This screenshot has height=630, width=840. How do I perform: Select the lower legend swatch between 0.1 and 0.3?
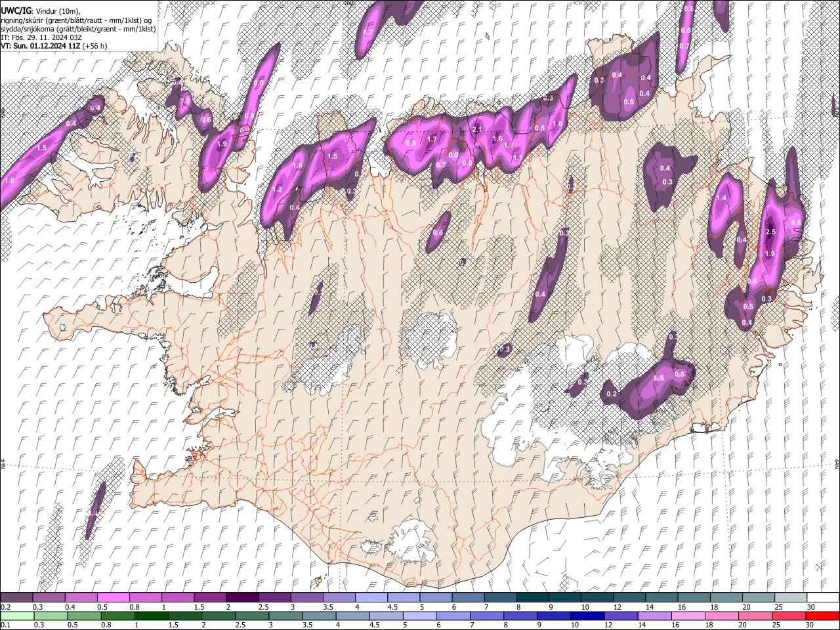pyautogui.click(x=16, y=616)
